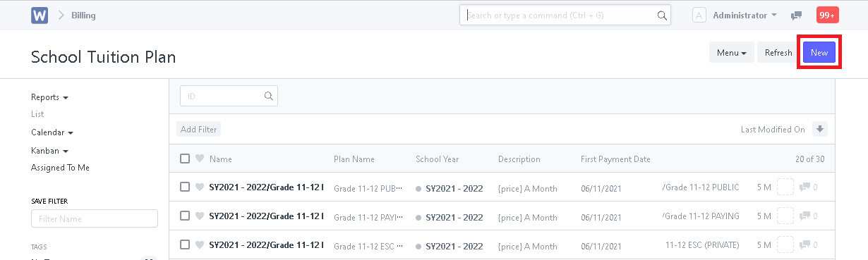This screenshot has height=260, width=868.
Task: Create a New School Tuition Plan
Action: 819,53
